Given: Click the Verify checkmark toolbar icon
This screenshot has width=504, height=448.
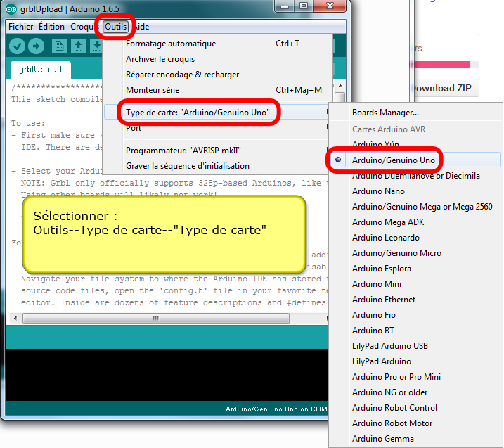Looking at the screenshot, I should coord(17,46).
